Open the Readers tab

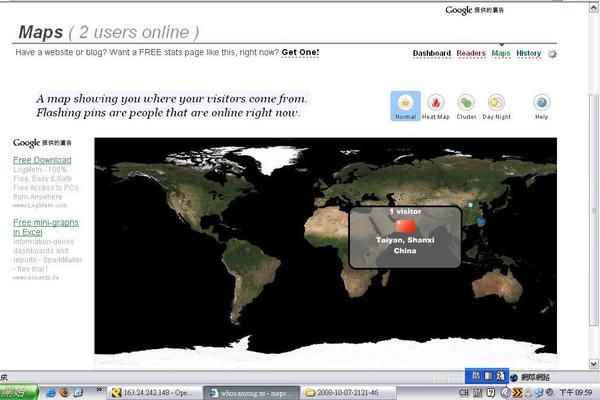(x=471, y=53)
